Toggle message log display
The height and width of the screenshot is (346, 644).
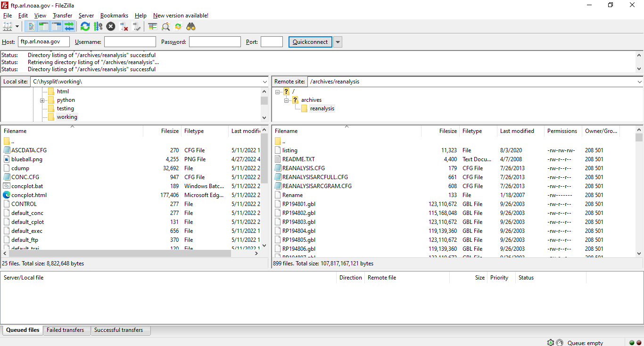point(31,26)
